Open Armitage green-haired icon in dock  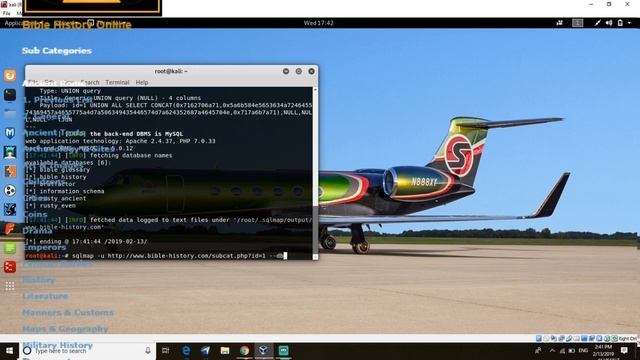coord(10,152)
